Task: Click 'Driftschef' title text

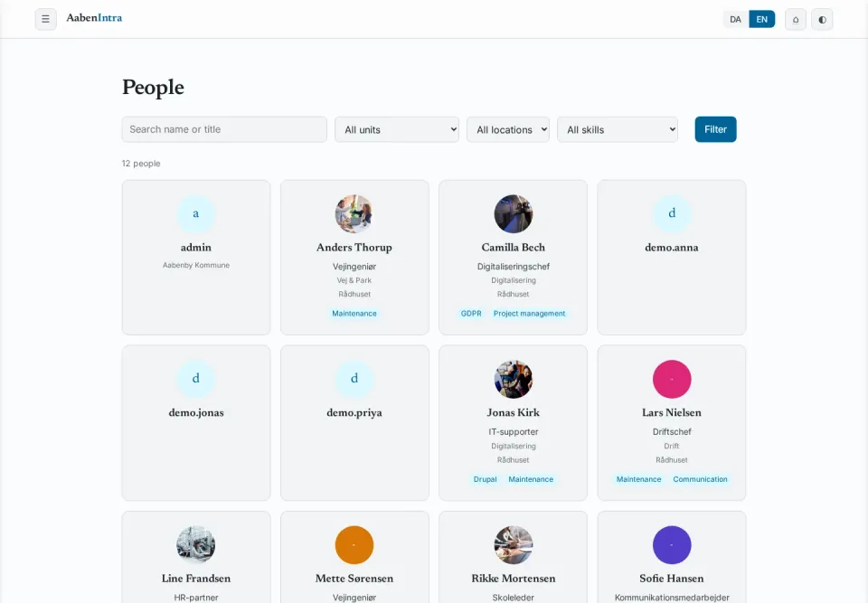Action: (x=672, y=432)
